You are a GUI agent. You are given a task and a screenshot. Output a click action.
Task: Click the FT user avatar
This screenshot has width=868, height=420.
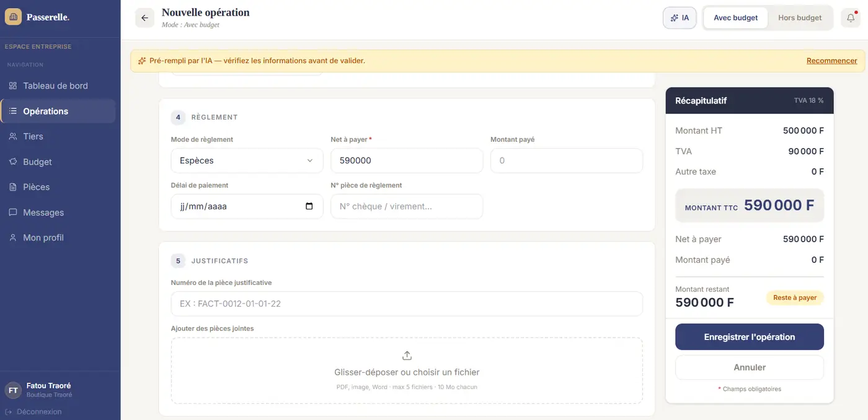click(13, 390)
